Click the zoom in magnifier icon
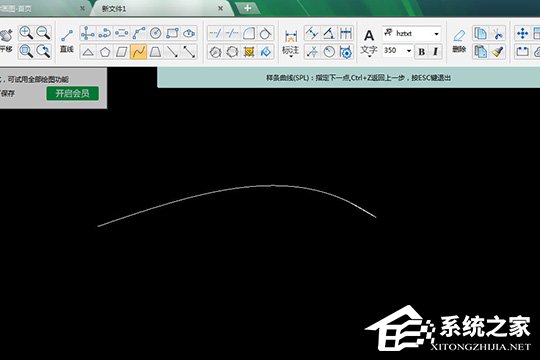Viewport: 540px width, 360px height. tap(26, 33)
